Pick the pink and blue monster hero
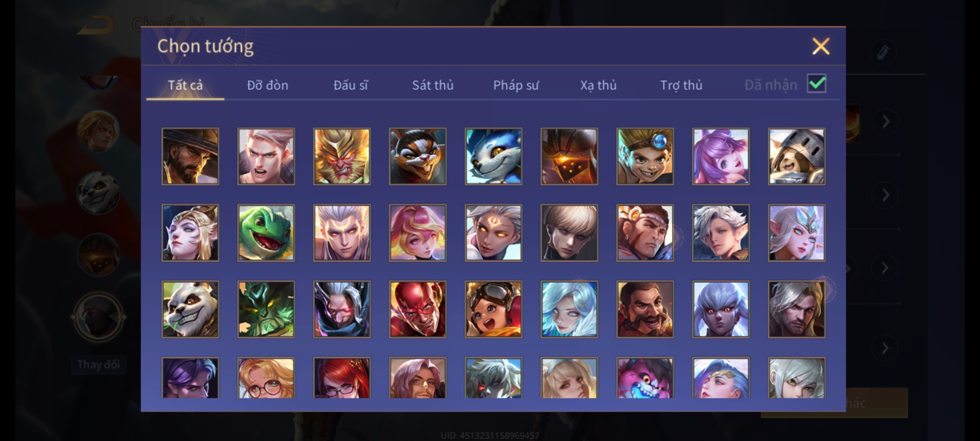Viewport: 980px width, 441px height. point(645,378)
